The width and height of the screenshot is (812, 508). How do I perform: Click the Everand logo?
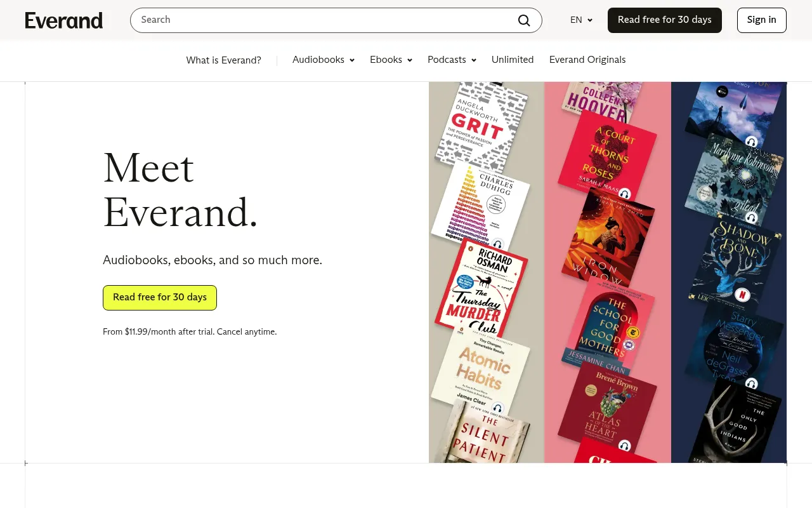tap(64, 20)
